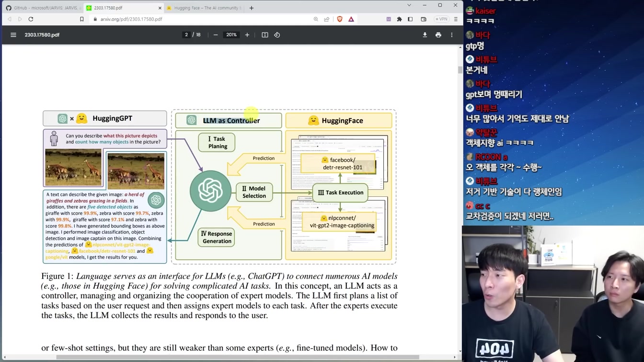Image resolution: width=644 pixels, height=362 pixels.
Task: Zoom in the PDF with plus button
Action: coord(247,35)
